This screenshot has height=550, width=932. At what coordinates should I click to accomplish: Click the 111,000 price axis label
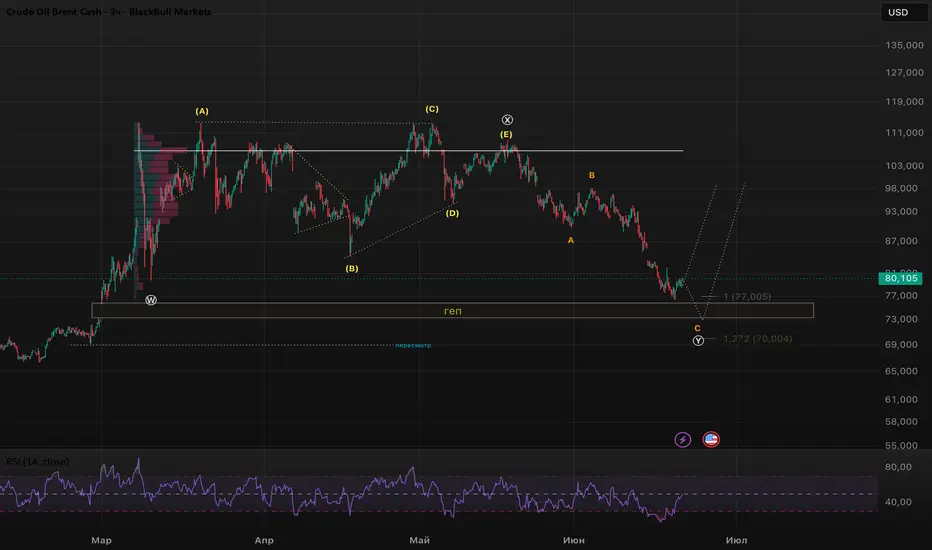pyautogui.click(x=904, y=133)
